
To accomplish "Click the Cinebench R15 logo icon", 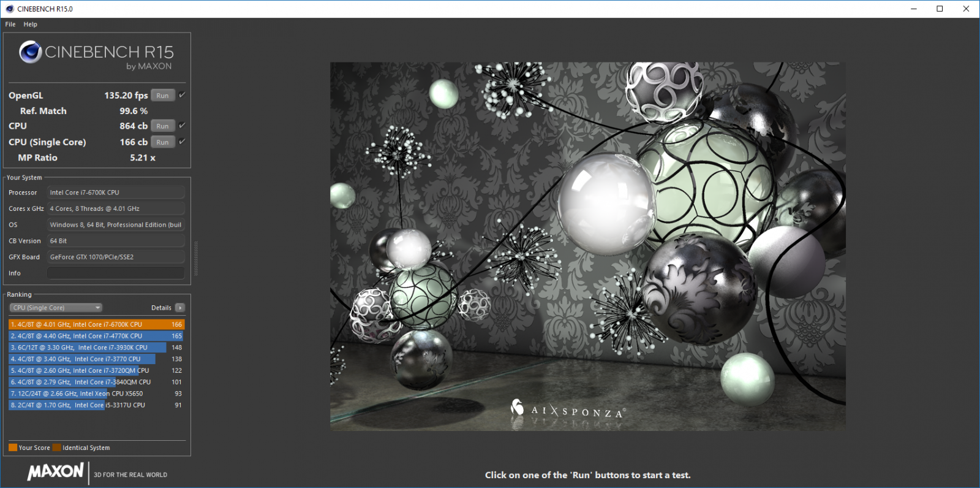I will click(x=31, y=52).
